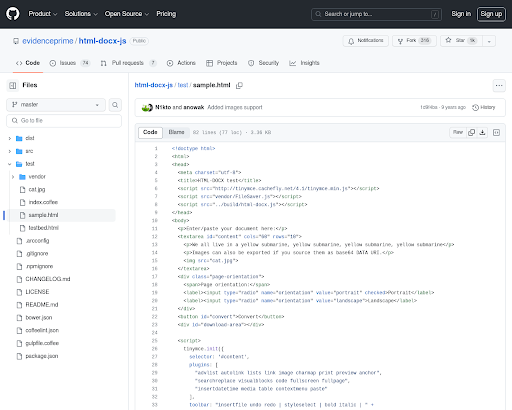Expand the src folder
Screen dimensions: 512x410
(x=10, y=151)
